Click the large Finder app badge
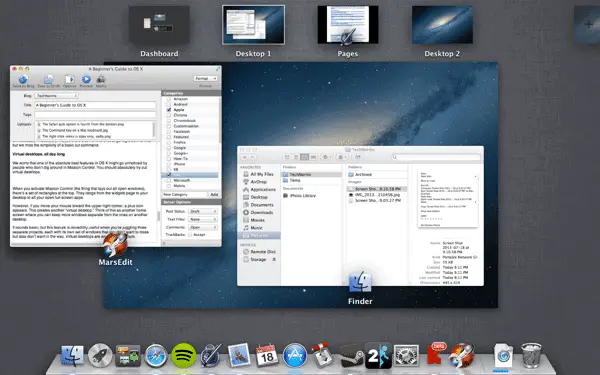Screen dimensions: 600x375 point(360,283)
